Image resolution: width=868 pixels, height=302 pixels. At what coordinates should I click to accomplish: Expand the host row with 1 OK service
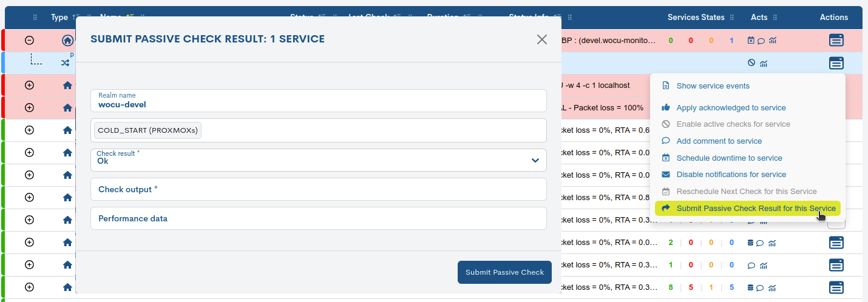(29, 265)
